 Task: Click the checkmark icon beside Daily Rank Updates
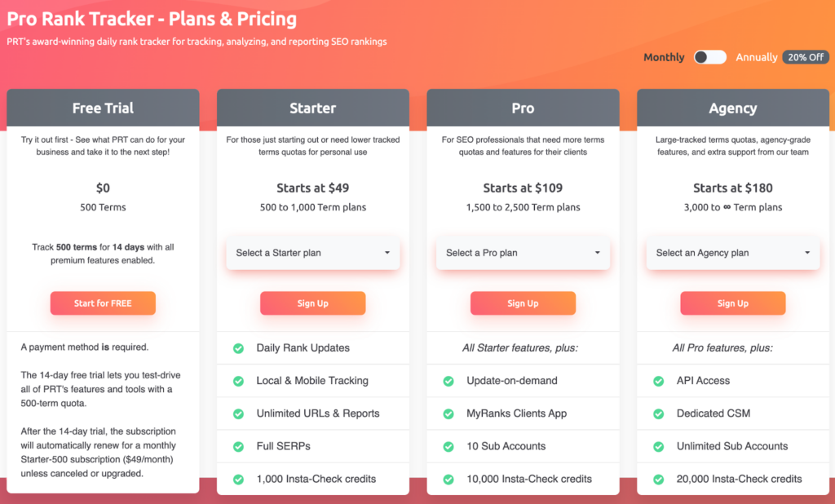point(239,348)
